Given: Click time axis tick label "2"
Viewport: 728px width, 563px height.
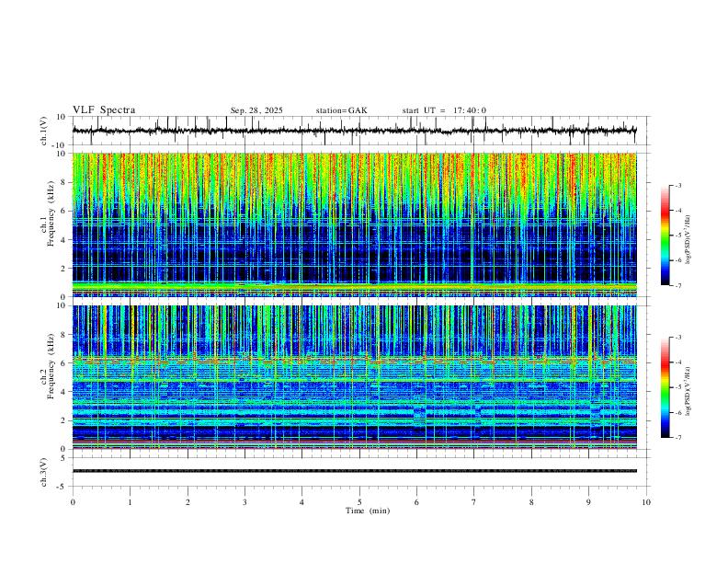Looking at the screenshot, I should tap(188, 502).
